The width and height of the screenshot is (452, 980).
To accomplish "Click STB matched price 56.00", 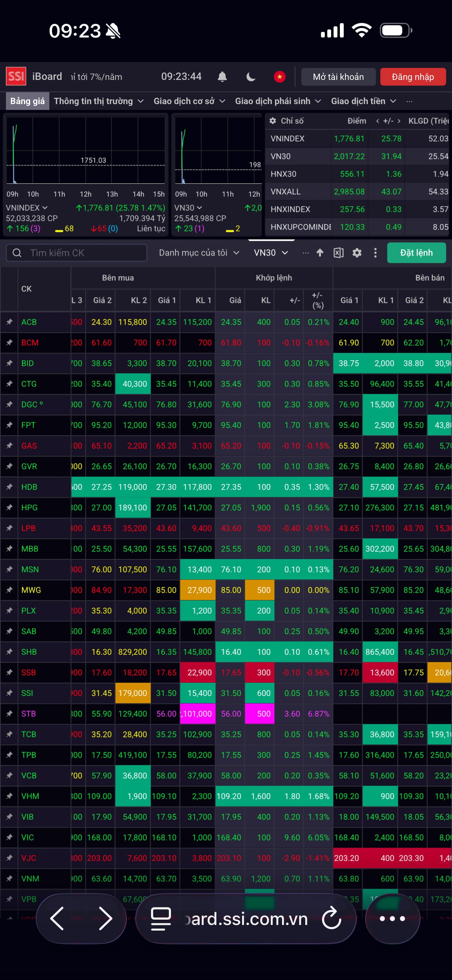I will pyautogui.click(x=231, y=714).
